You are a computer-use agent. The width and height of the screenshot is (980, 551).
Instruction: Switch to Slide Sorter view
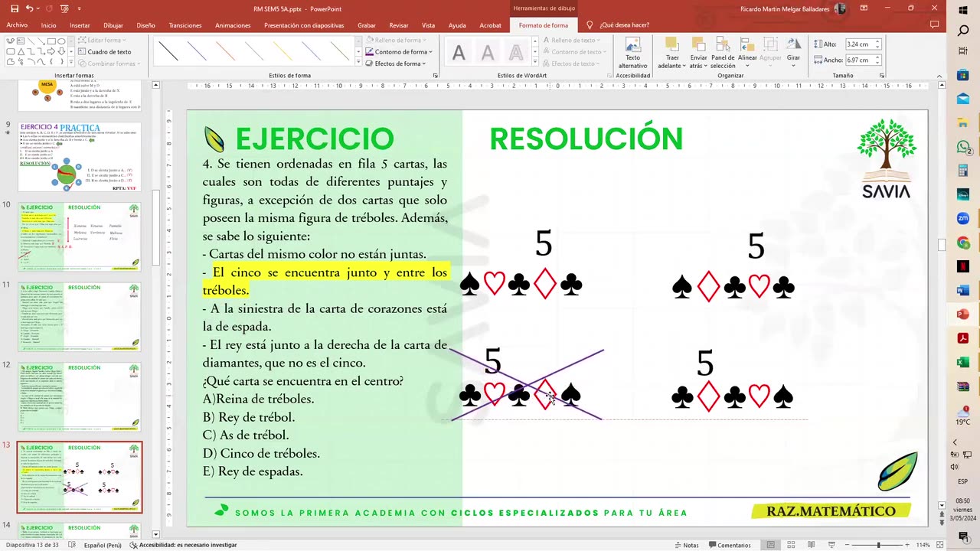pyautogui.click(x=792, y=545)
